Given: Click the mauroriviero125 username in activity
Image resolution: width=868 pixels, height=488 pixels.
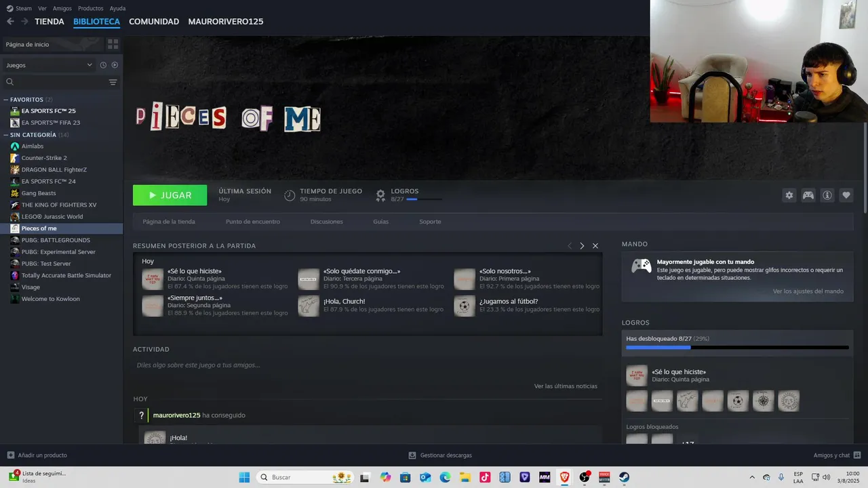Looking at the screenshot, I should [x=176, y=415].
